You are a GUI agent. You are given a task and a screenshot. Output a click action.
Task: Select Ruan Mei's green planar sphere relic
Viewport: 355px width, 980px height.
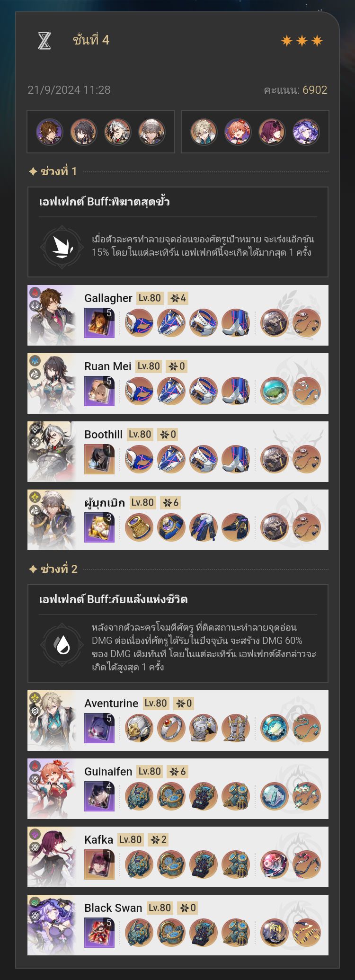point(274,391)
